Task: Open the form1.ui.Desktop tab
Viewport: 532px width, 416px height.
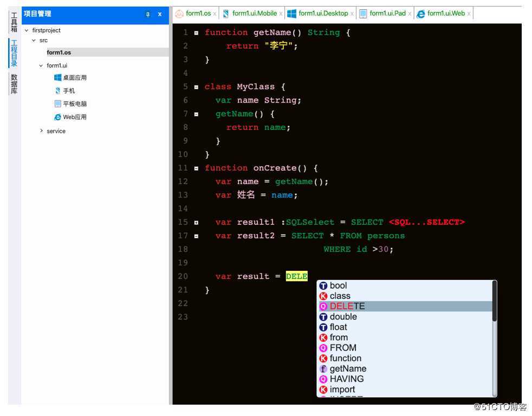Action: pyautogui.click(x=323, y=14)
